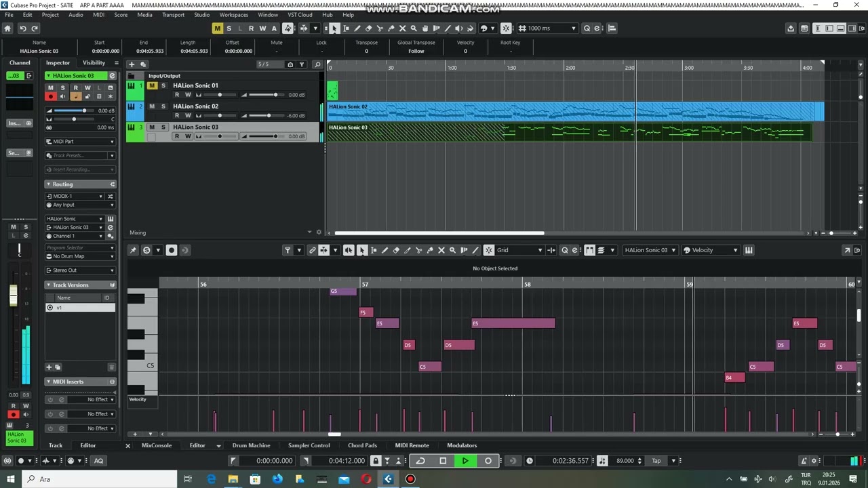Image resolution: width=868 pixels, height=488 pixels.
Task: Select key editor Draw pencil tool
Action: 384,250
